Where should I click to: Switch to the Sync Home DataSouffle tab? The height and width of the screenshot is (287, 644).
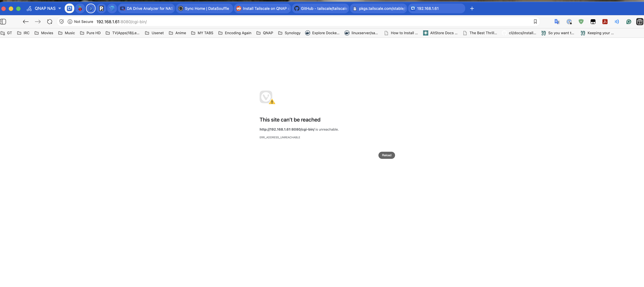pyautogui.click(x=204, y=9)
